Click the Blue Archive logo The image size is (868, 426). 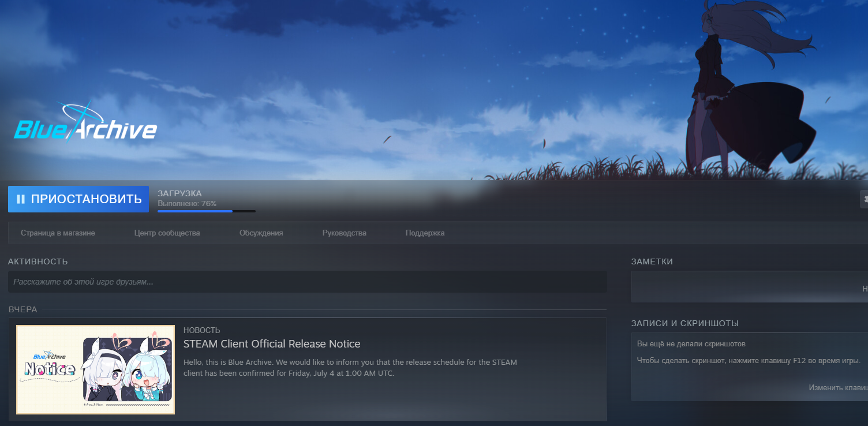85,122
